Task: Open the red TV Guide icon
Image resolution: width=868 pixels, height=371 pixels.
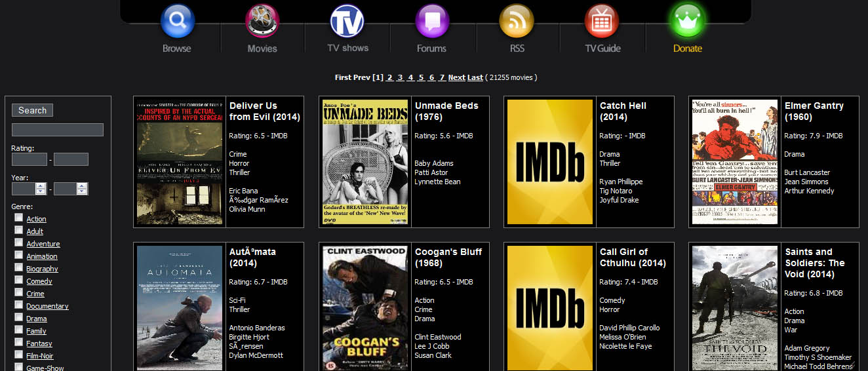Action: click(602, 21)
